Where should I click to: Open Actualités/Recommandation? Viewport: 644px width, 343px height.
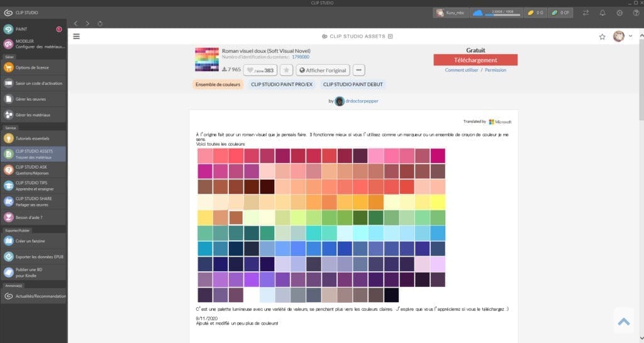[33, 296]
